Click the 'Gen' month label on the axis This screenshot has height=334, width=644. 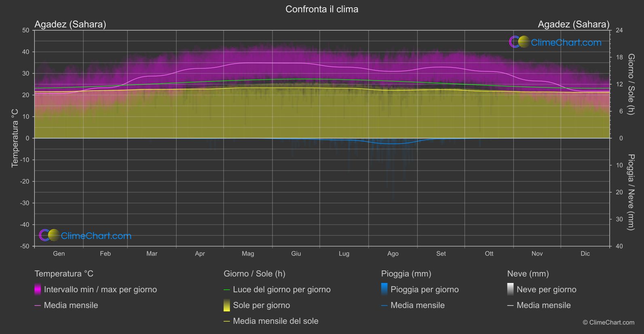click(59, 253)
